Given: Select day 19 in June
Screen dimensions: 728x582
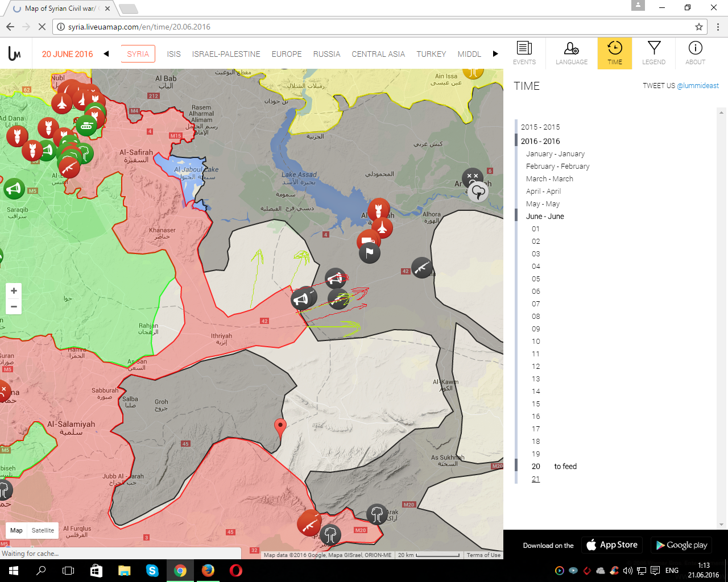Looking at the screenshot, I should 536,454.
